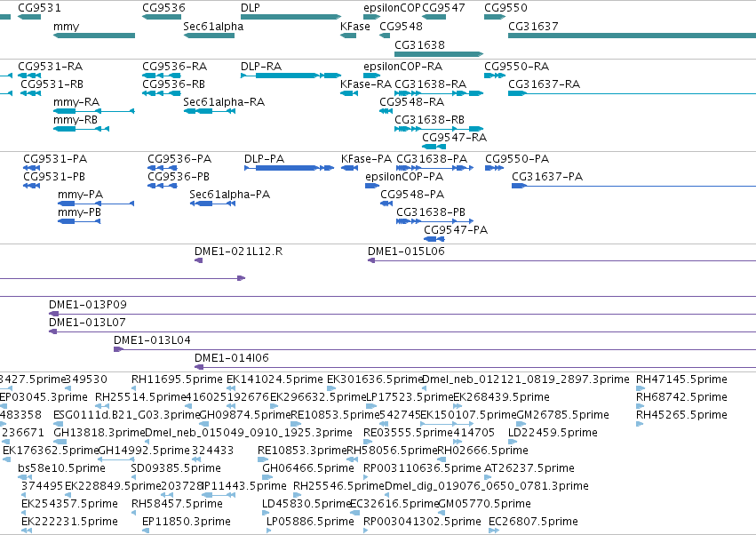Select the CG9547 gene label
This screenshot has height=535, width=756.
[x=443, y=8]
